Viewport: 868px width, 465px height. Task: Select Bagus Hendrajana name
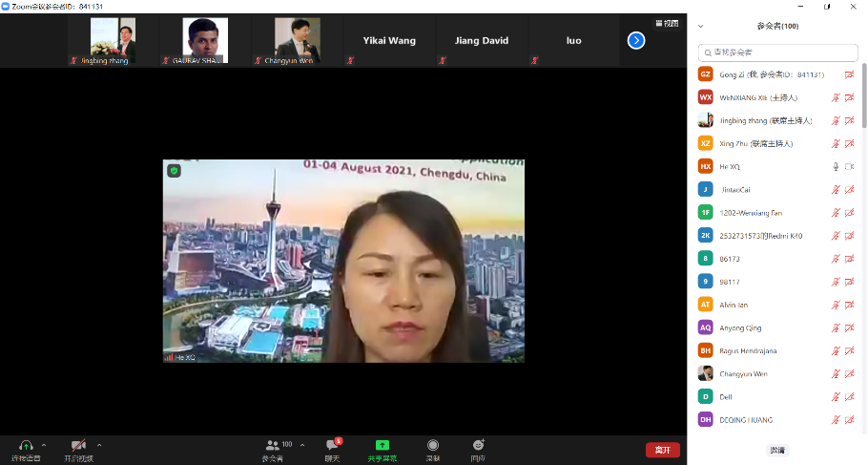click(x=748, y=350)
